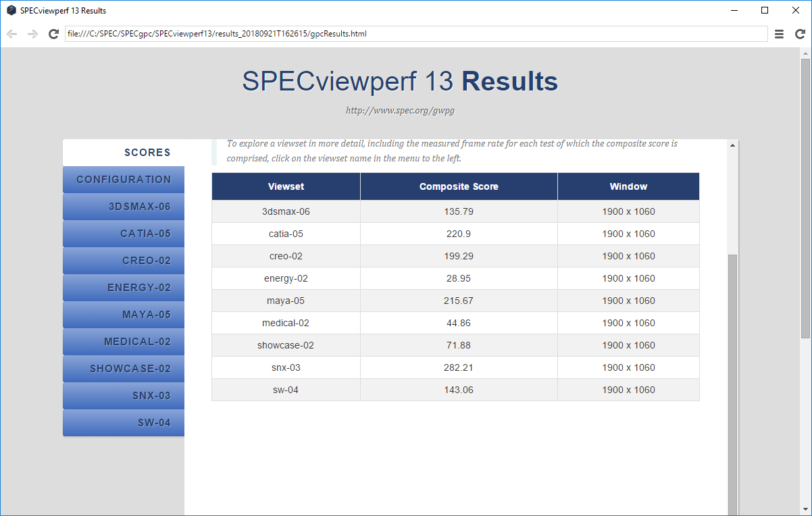Open the SCORES tab
The height and width of the screenshot is (516, 812).
coord(124,153)
